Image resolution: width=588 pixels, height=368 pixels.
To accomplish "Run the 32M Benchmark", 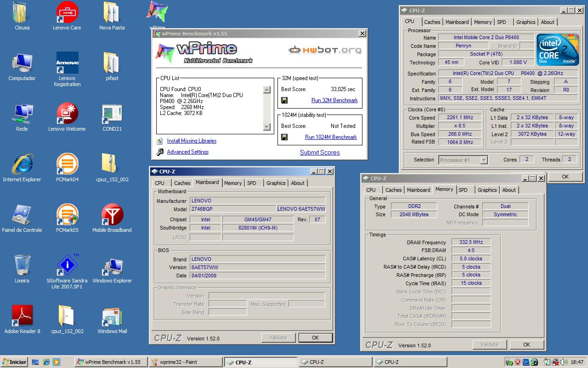I will coord(334,100).
